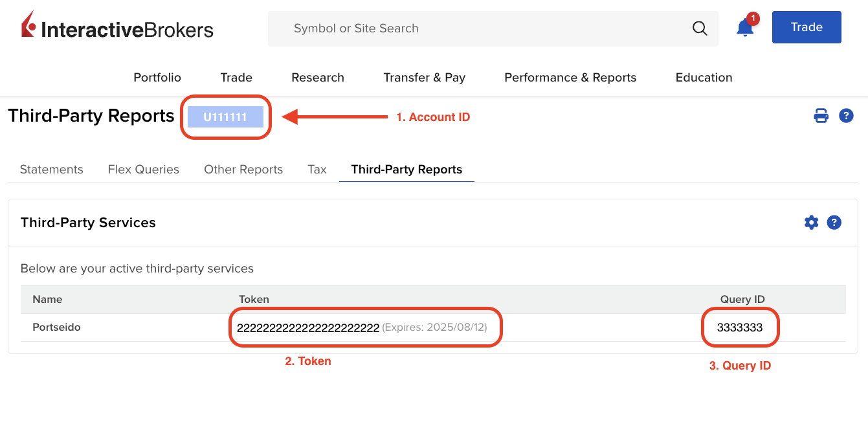
Task: Click the Third-Party Services panel heading
Action: click(x=88, y=223)
